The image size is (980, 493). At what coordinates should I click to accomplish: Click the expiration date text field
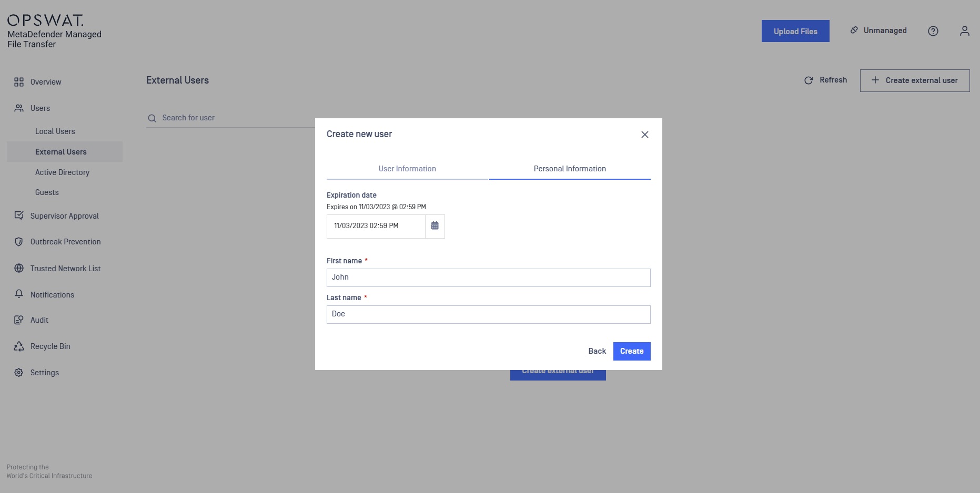[376, 226]
